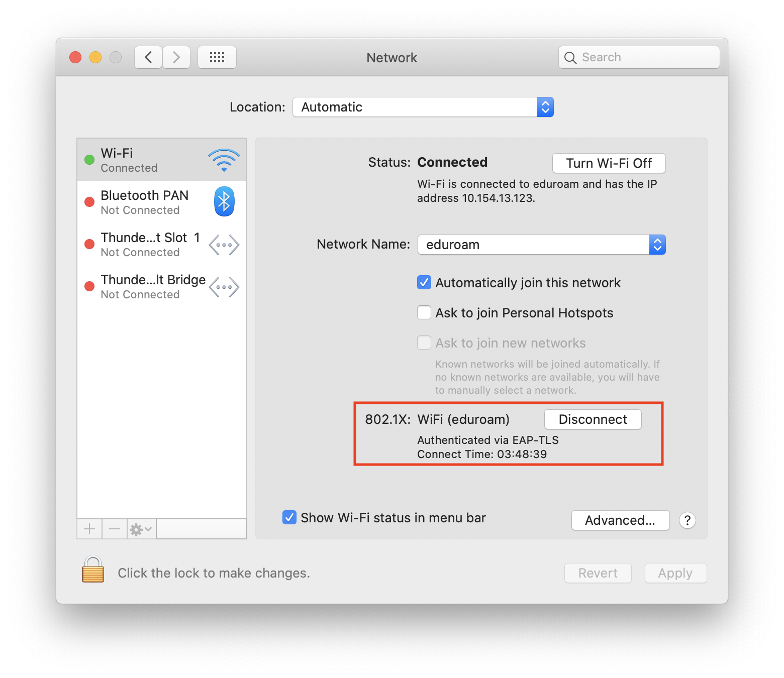
Task: Expand the Network Name dropdown showing eduroam
Action: (541, 245)
